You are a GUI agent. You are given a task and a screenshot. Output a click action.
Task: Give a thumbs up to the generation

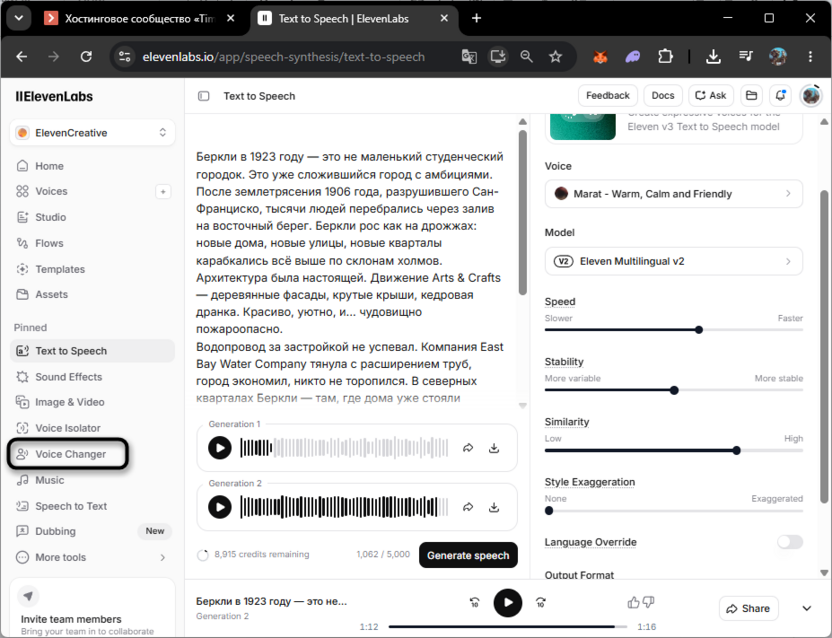(633, 602)
